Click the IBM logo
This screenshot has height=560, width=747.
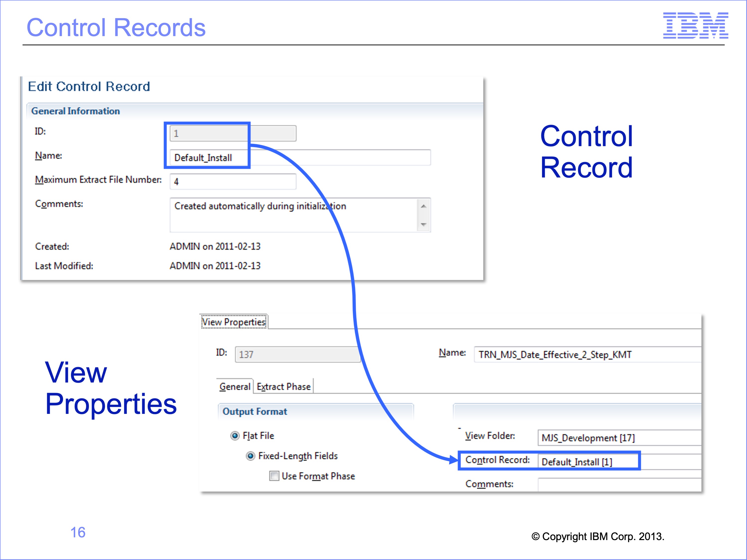[x=695, y=25]
